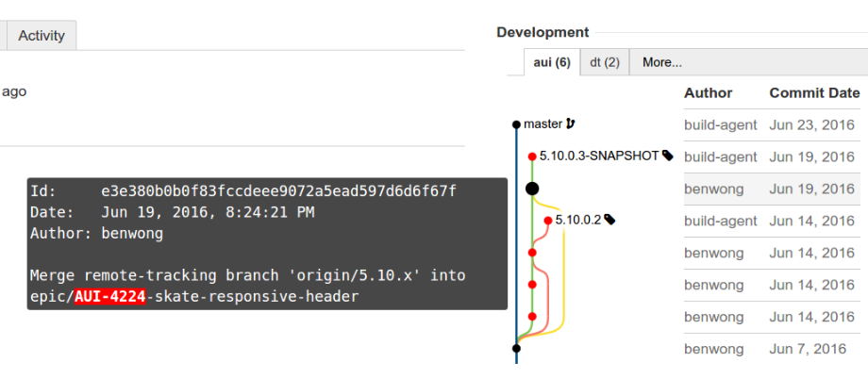Click the 5.10.0.2 tag label
868x379 pixels.
578,220
